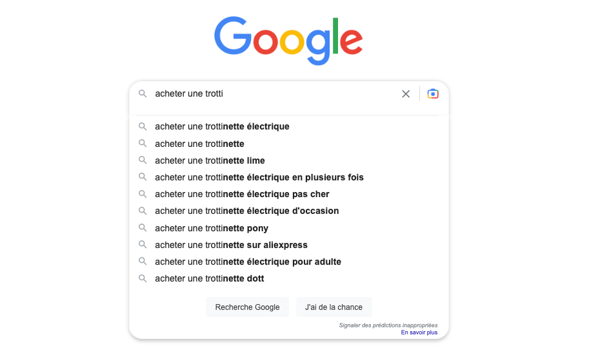Open the 'En savoir plus' link
The width and height of the screenshot is (589, 364).
click(419, 332)
